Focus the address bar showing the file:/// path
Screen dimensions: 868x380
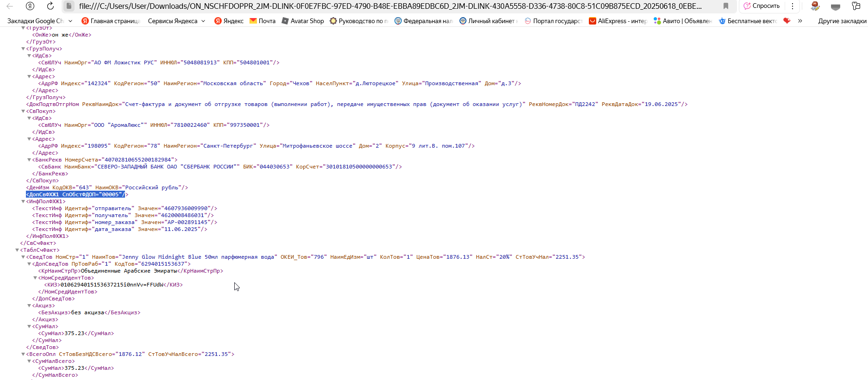point(390,6)
